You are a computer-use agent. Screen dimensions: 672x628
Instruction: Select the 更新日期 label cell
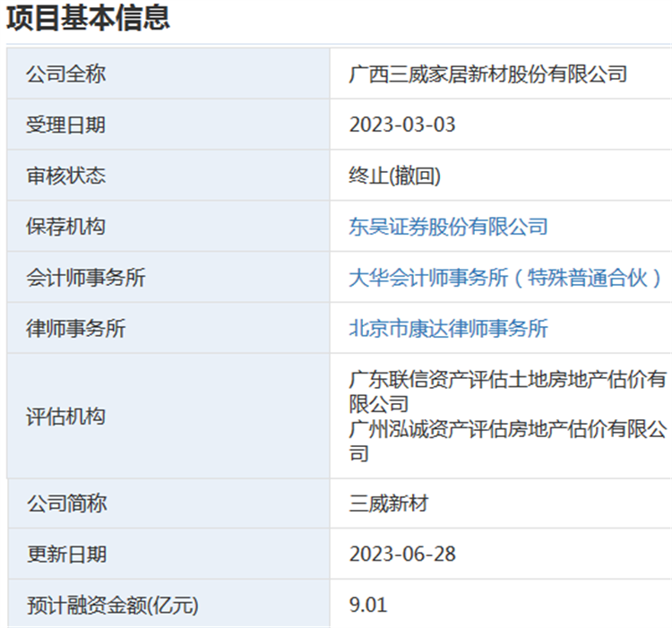[168, 555]
